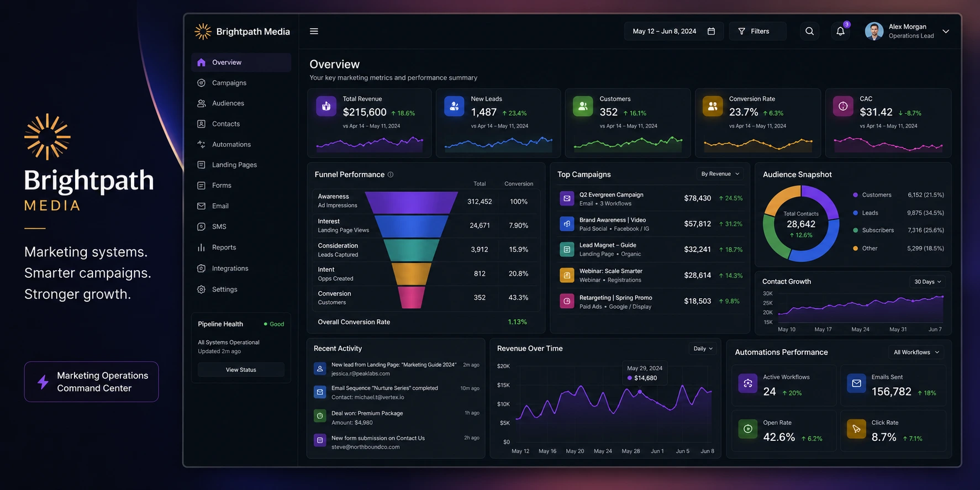Open the 30 Days dropdown
The width and height of the screenshot is (980, 490).
[928, 282]
